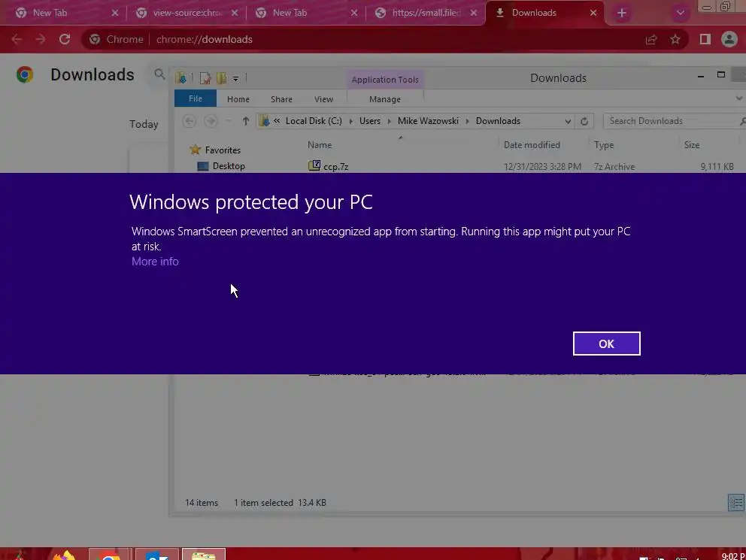Open Outlook from the taskbar
Image resolution: width=746 pixels, height=560 pixels.
tap(157, 554)
